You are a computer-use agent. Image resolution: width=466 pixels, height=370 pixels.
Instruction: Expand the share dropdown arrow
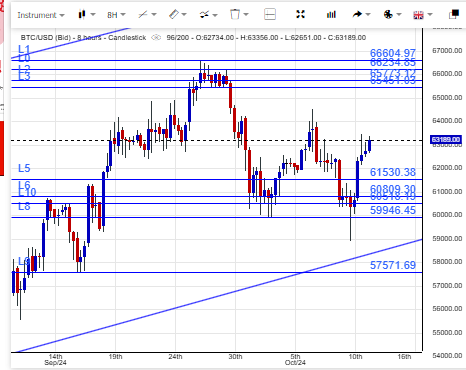coord(368,14)
